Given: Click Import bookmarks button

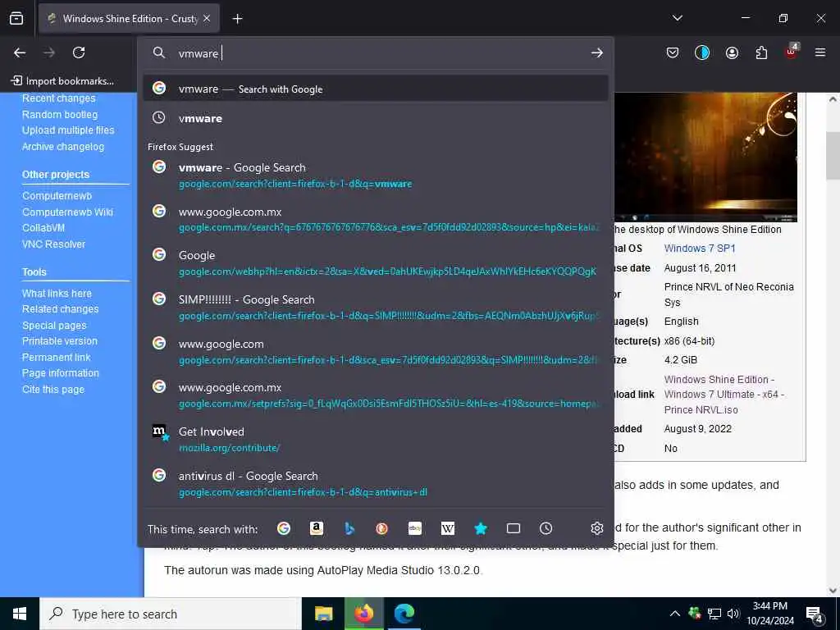Looking at the screenshot, I should tap(62, 81).
